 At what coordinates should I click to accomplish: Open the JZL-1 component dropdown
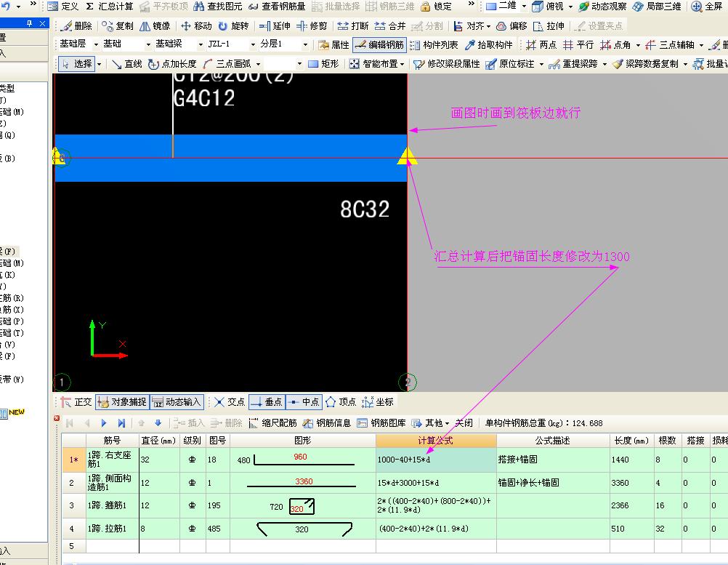coord(253,44)
